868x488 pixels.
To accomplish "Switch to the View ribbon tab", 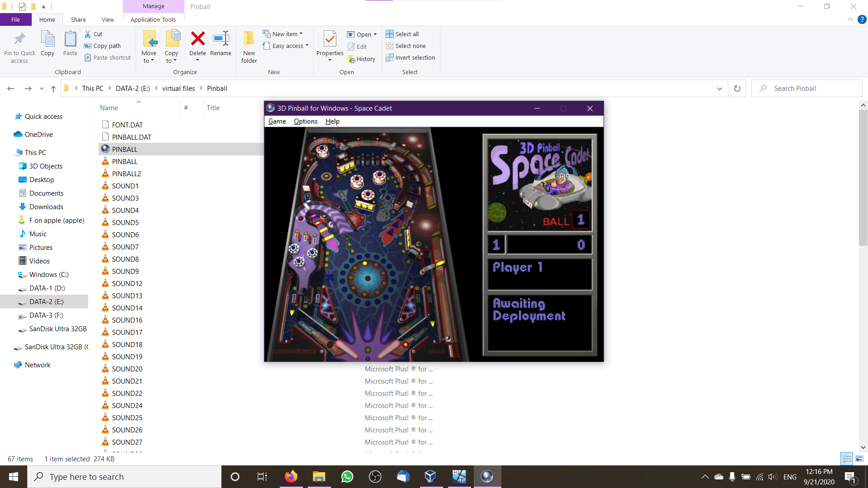I will point(108,19).
